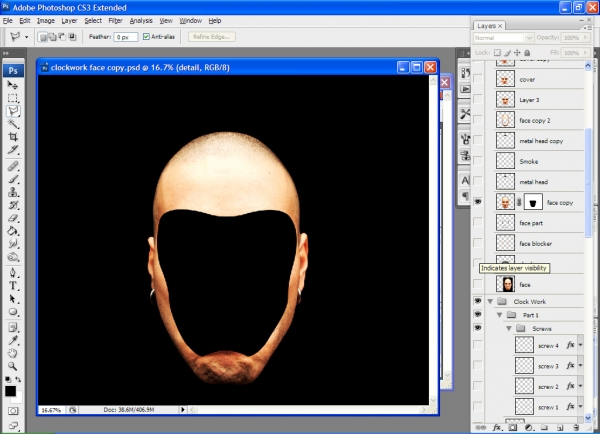Select the Healing Brush tool
600x434 pixels.
tap(13, 166)
